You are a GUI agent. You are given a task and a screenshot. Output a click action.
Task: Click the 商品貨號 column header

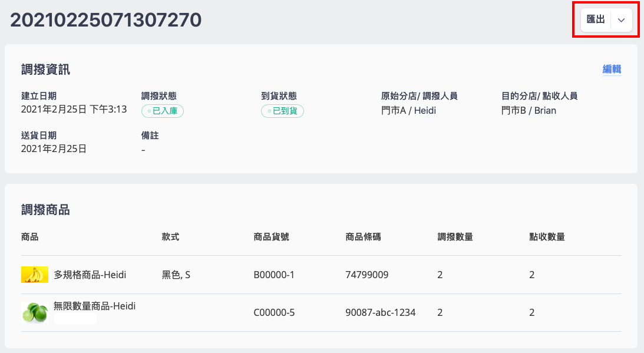[272, 237]
